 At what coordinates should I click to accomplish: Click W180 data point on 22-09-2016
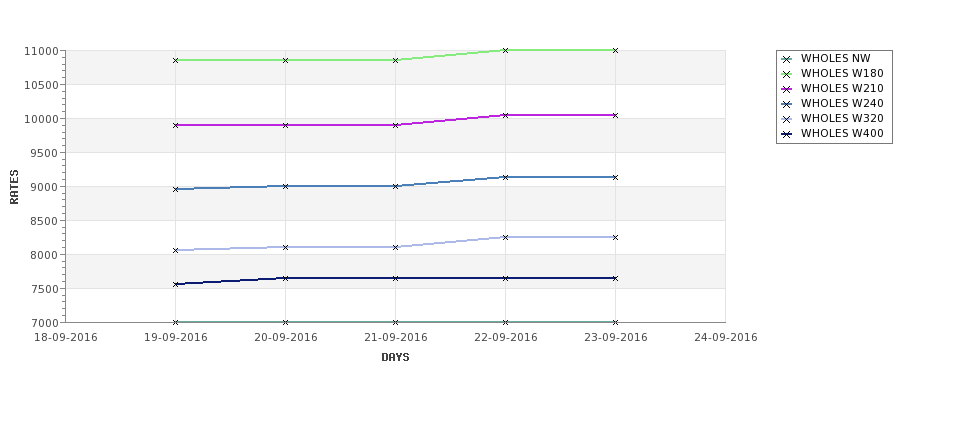click(506, 50)
